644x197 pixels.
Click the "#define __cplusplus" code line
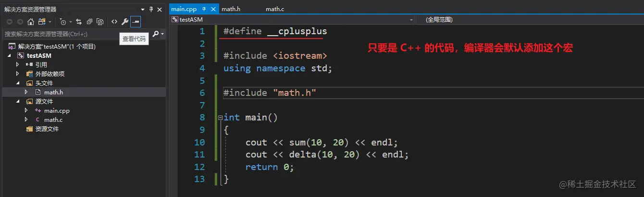coord(275,31)
